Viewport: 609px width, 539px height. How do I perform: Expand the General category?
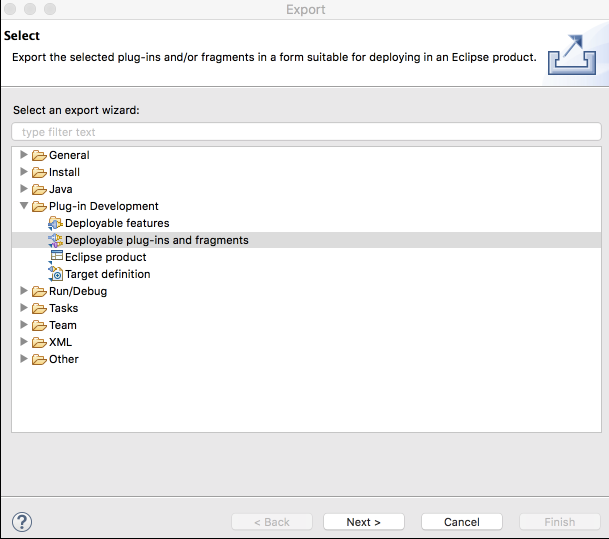click(x=24, y=155)
